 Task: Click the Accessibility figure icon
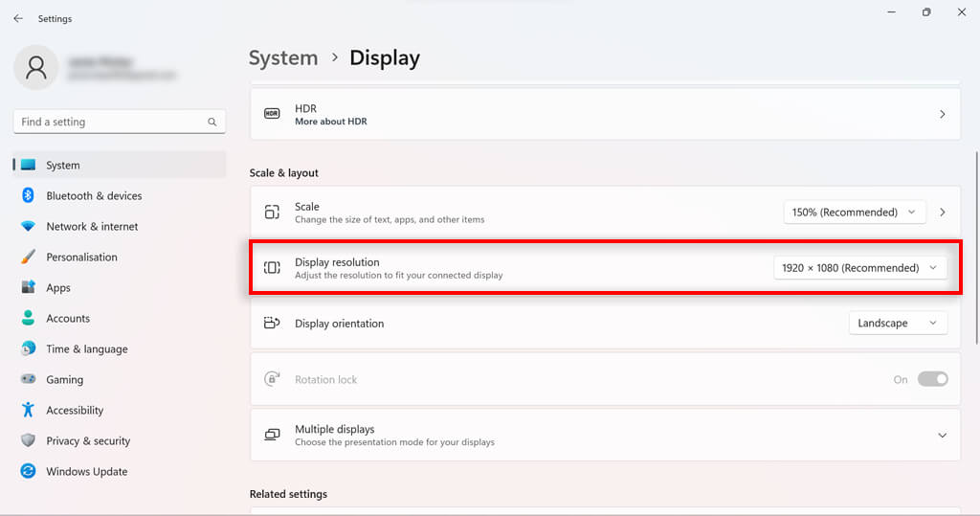click(28, 410)
